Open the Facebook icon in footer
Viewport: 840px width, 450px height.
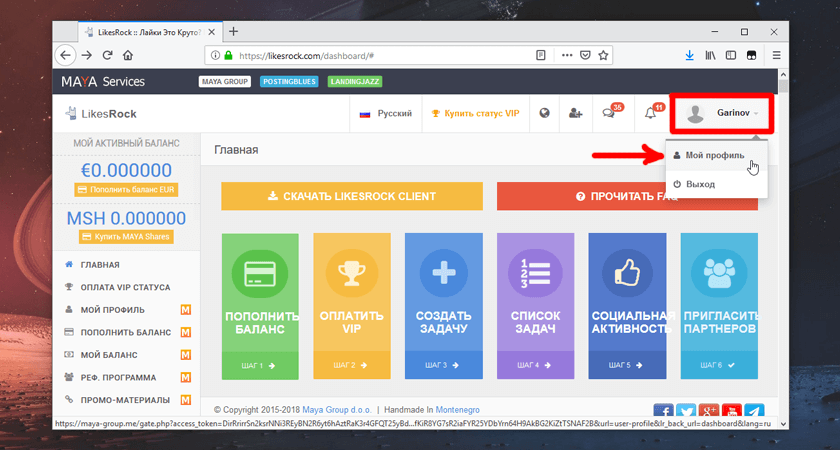pyautogui.click(x=664, y=411)
